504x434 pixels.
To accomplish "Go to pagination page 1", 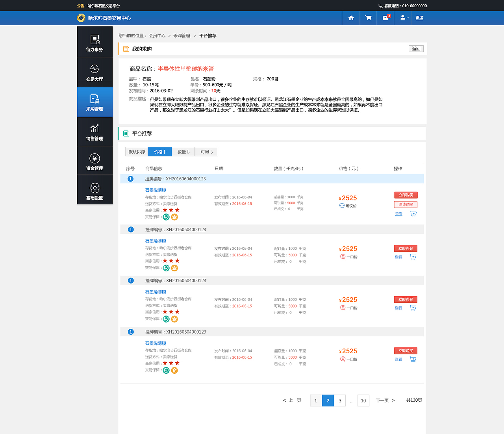I will tap(316, 401).
